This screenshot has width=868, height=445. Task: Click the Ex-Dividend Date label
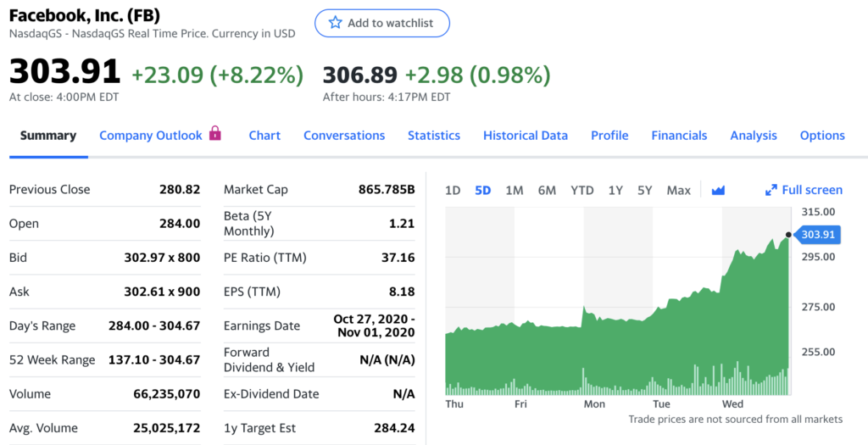click(271, 394)
